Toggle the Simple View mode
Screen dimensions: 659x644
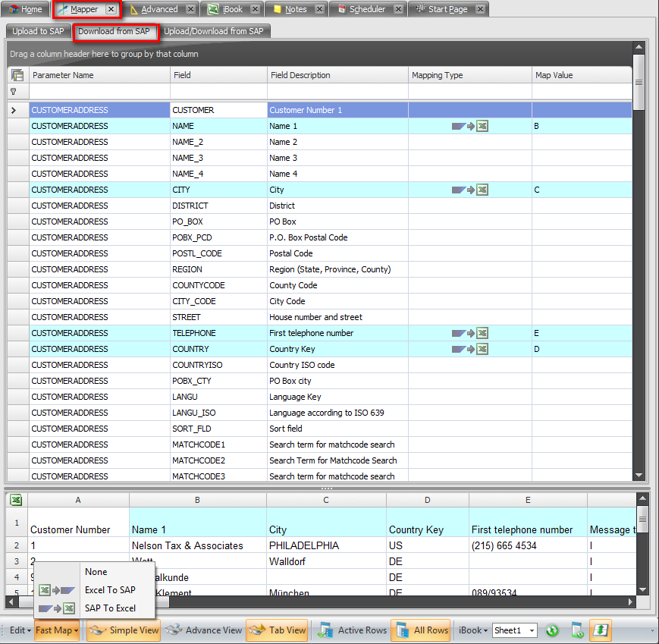[124, 630]
